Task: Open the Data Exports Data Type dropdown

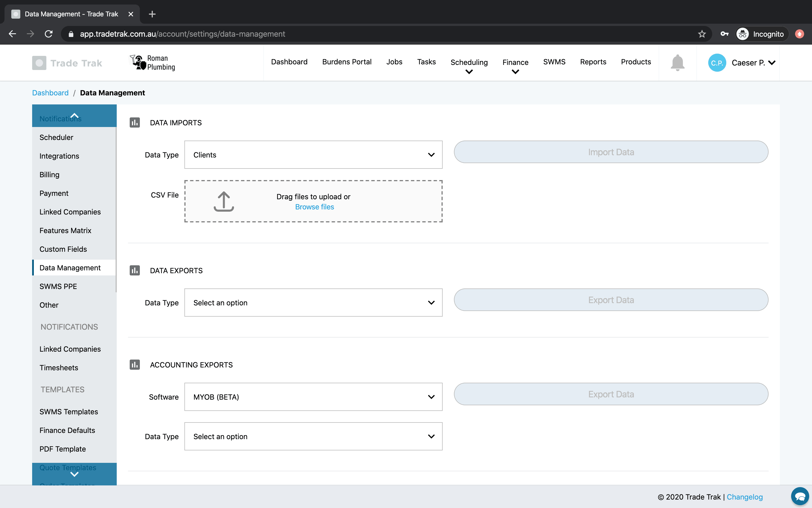Action: click(x=314, y=302)
